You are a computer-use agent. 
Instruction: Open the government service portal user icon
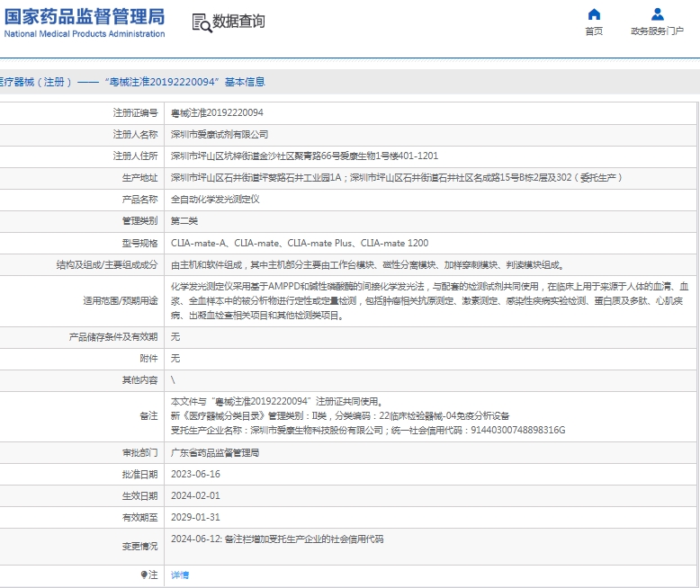[x=657, y=14]
